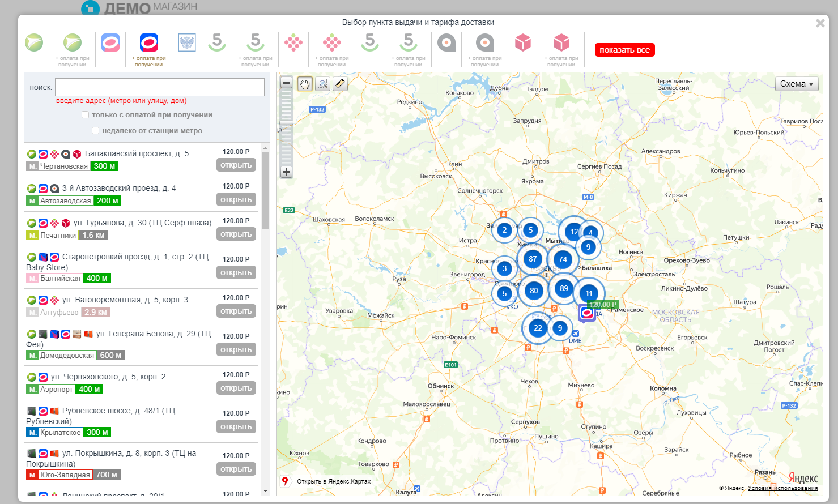Open pickup point ул. Генерала Белова, д. 29
Image resolution: width=838 pixels, height=504 pixels.
click(x=236, y=349)
